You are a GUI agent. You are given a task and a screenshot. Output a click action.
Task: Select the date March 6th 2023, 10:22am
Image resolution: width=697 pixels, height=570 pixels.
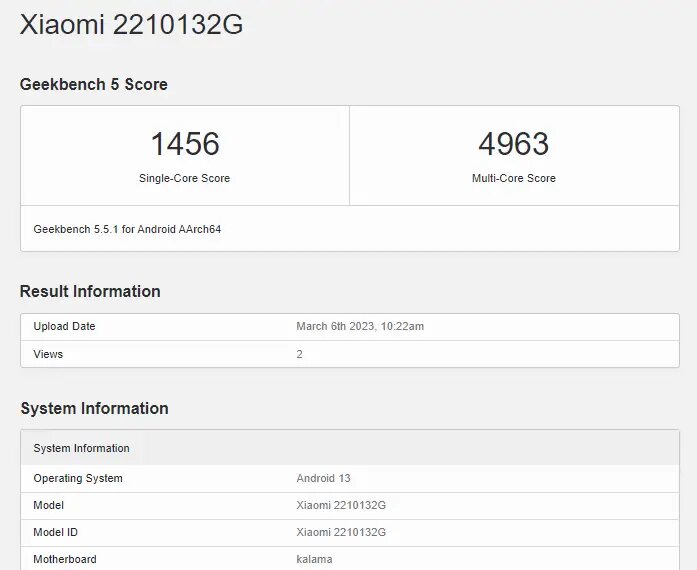point(360,326)
